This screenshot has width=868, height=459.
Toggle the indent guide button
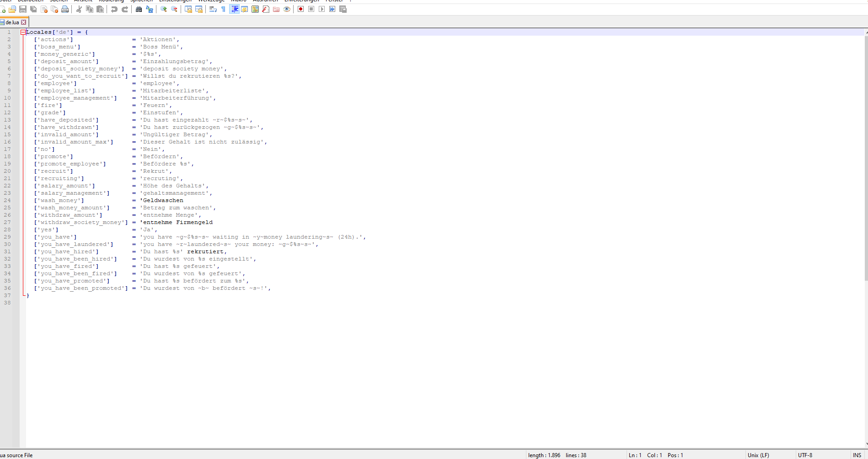pos(234,9)
